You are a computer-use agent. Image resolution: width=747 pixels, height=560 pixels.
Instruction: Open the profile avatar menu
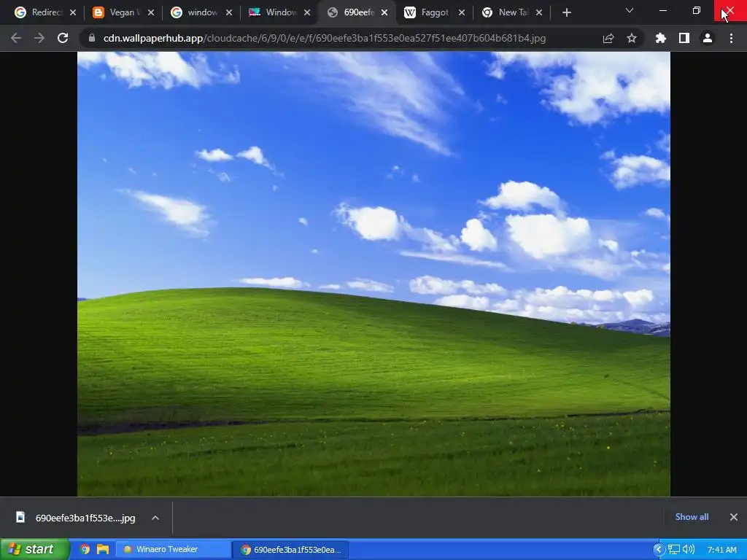point(708,38)
